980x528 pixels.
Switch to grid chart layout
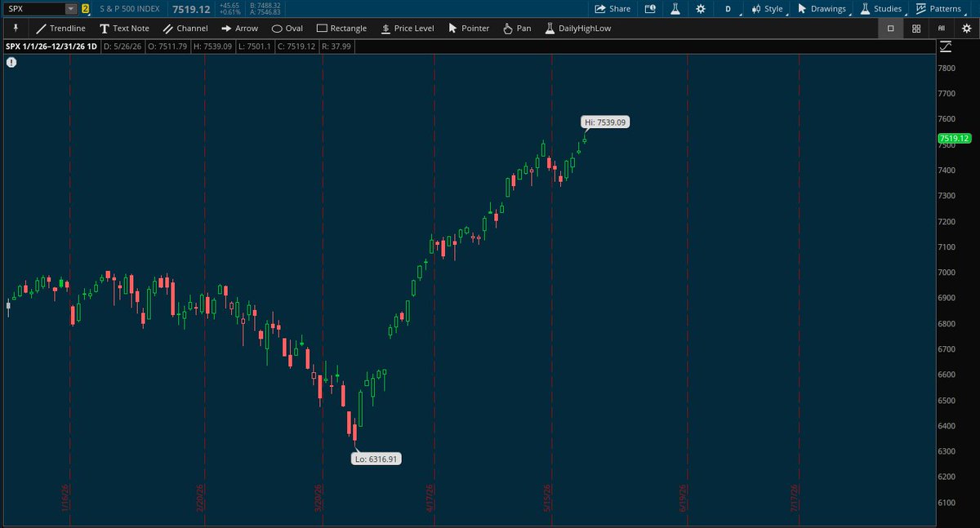[x=916, y=28]
